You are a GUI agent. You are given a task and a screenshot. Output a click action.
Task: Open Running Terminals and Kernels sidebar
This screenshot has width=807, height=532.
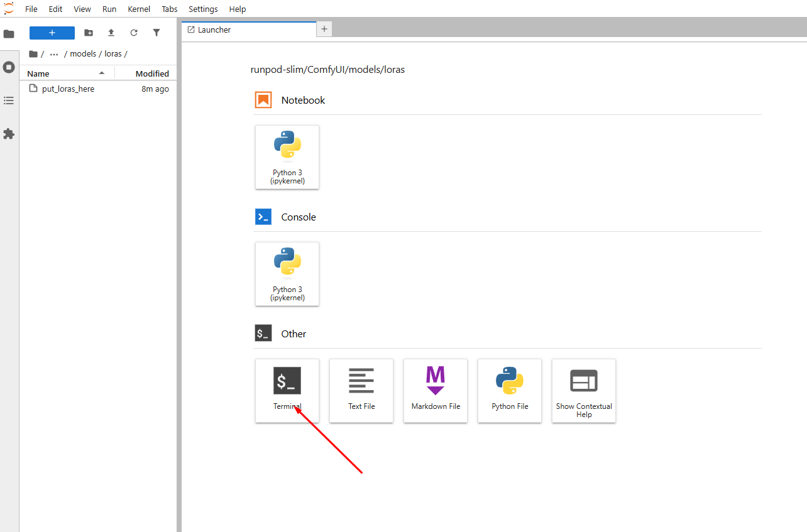[x=9, y=67]
